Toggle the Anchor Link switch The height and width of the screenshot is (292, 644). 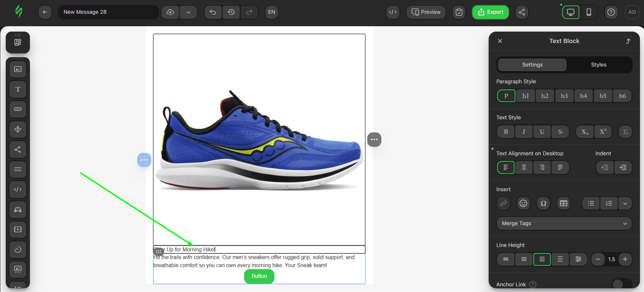coord(621,284)
